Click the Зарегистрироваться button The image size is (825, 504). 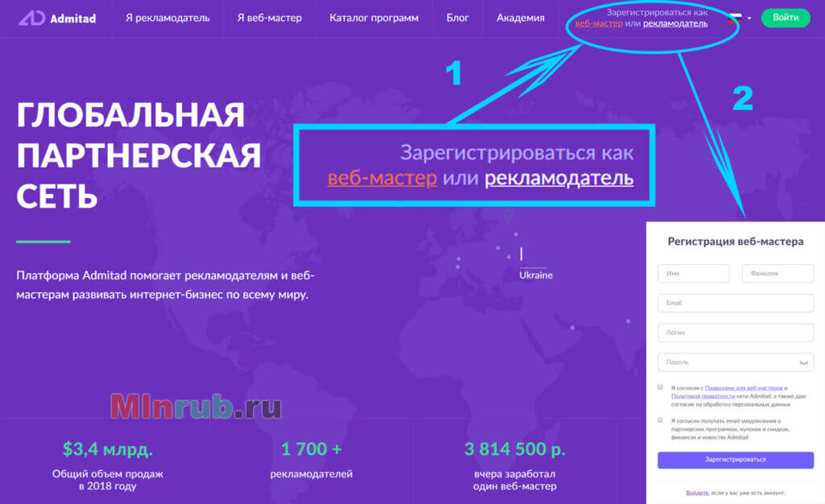click(736, 460)
